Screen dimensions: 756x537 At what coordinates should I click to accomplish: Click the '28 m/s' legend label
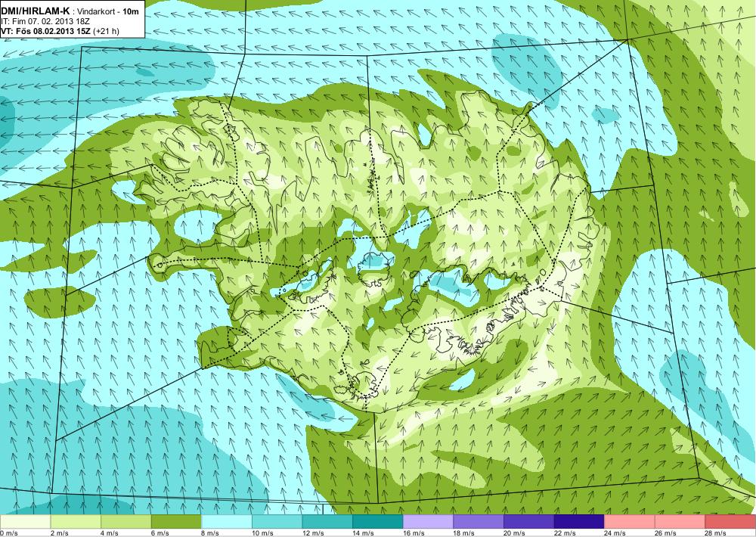715,533
